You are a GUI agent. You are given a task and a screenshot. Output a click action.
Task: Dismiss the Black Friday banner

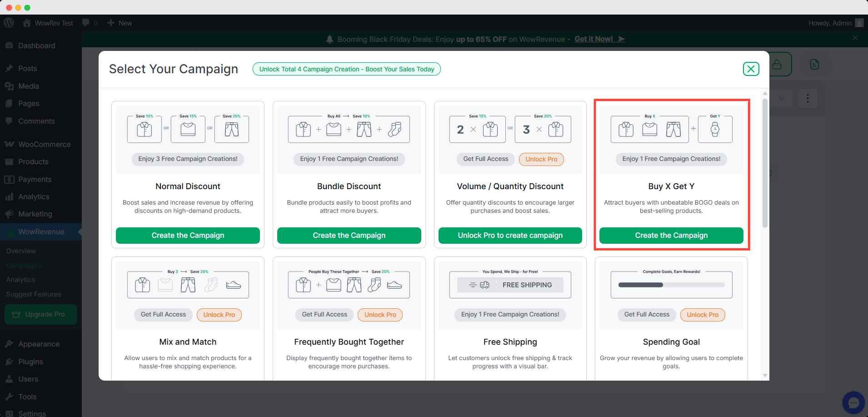[855, 38]
